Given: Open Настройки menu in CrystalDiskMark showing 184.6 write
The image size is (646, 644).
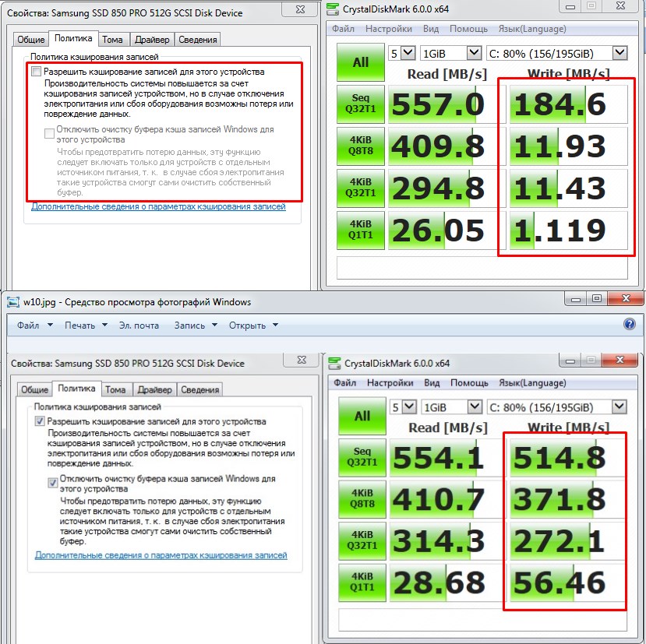Looking at the screenshot, I should pos(389,29).
